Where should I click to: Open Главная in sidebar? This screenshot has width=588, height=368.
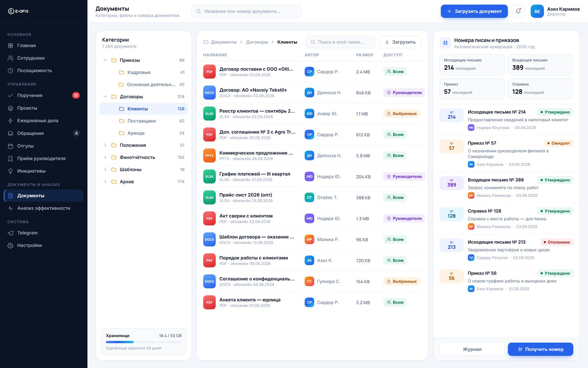(x=43, y=46)
